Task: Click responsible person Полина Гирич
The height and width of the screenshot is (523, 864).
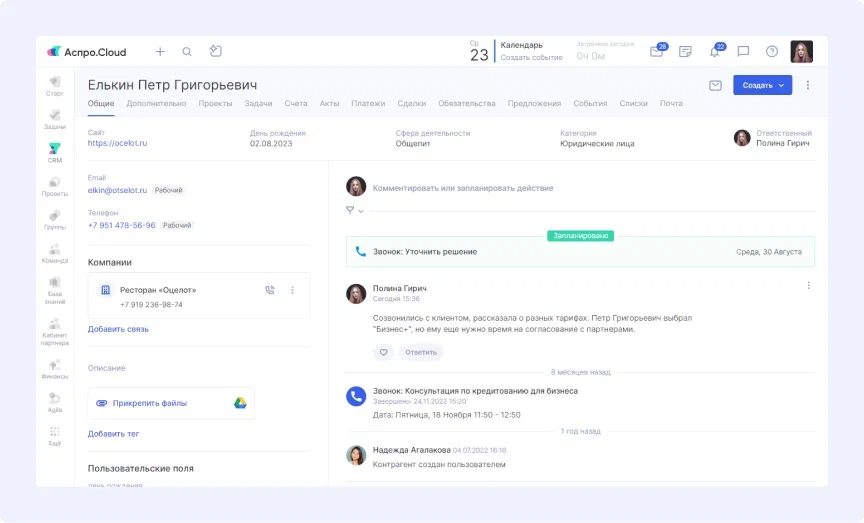Action: [x=782, y=143]
